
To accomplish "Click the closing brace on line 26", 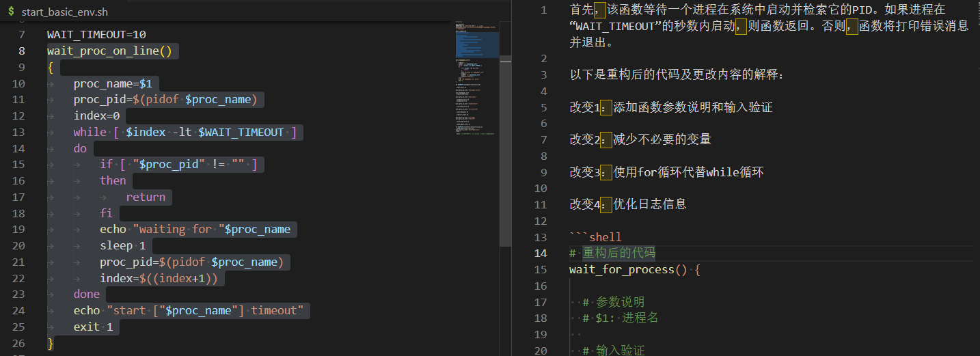I will click(x=50, y=343).
